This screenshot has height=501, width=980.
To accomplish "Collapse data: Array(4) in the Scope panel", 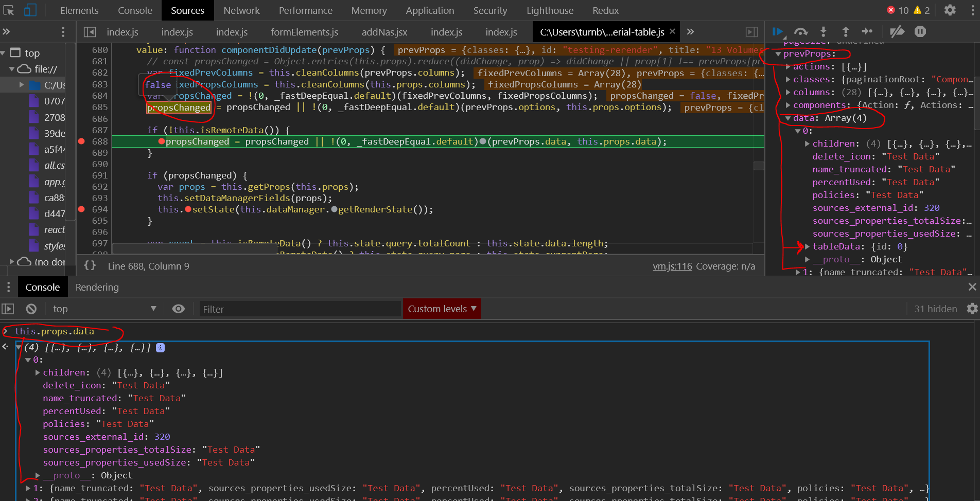I will click(789, 118).
